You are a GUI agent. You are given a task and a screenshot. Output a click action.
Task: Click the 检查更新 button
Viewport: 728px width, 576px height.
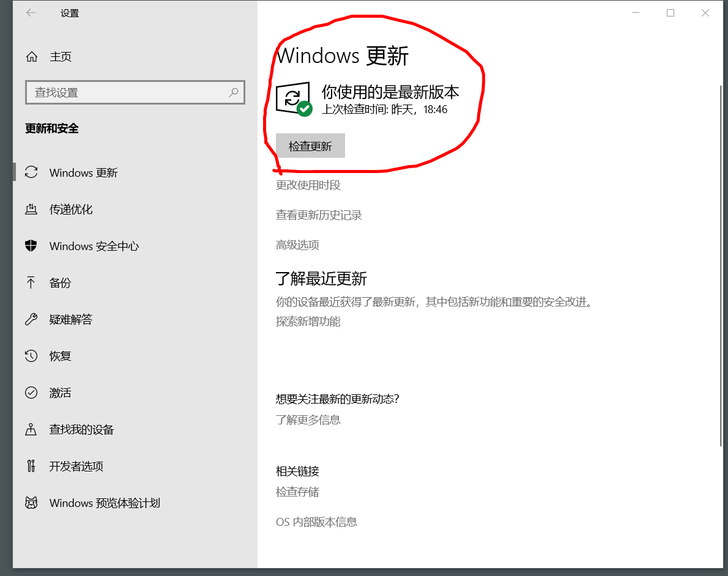(310, 146)
